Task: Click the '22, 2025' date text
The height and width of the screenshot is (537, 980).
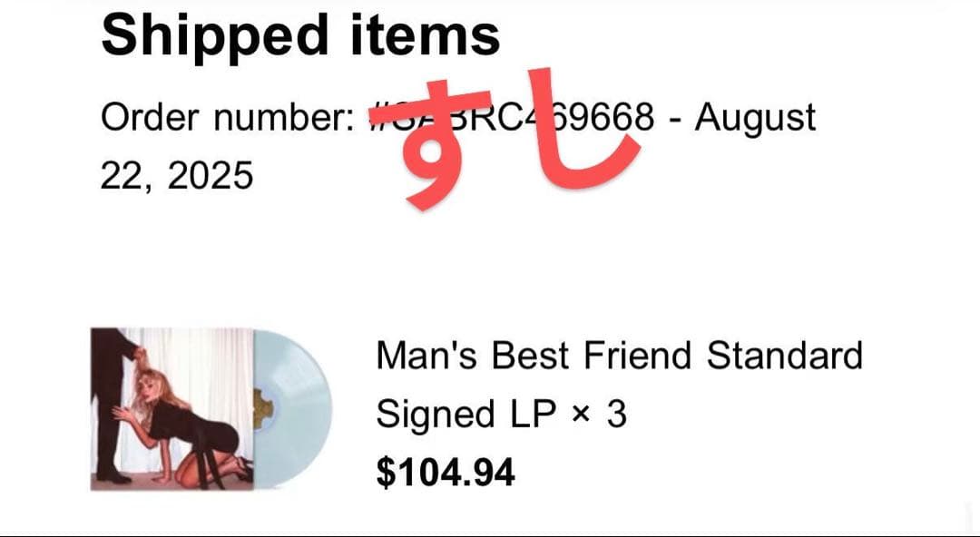Action: pos(177,175)
